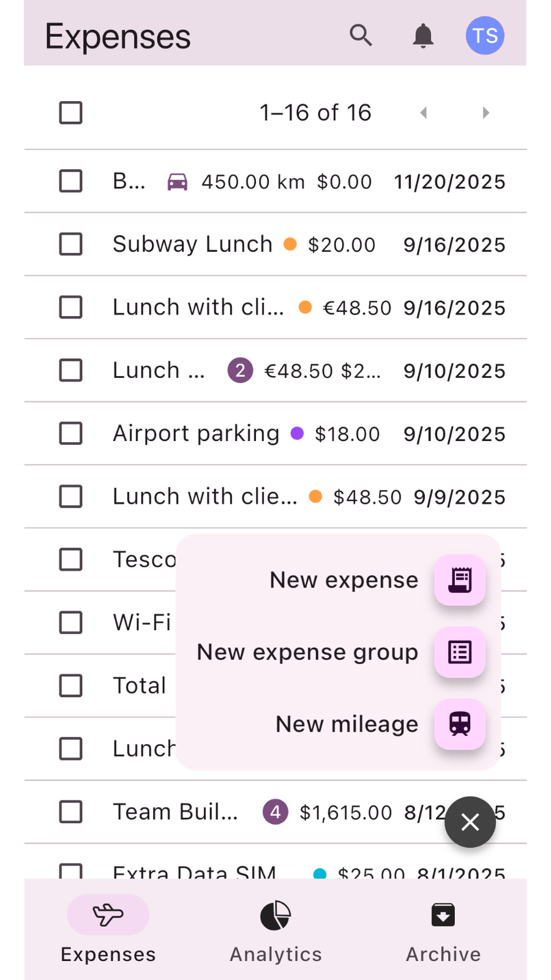Go to previous page arrow

point(423,113)
